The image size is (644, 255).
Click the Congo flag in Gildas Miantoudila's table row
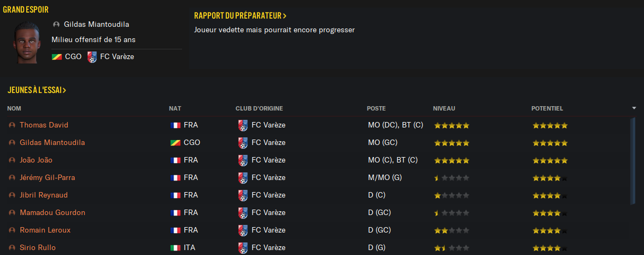coord(175,143)
